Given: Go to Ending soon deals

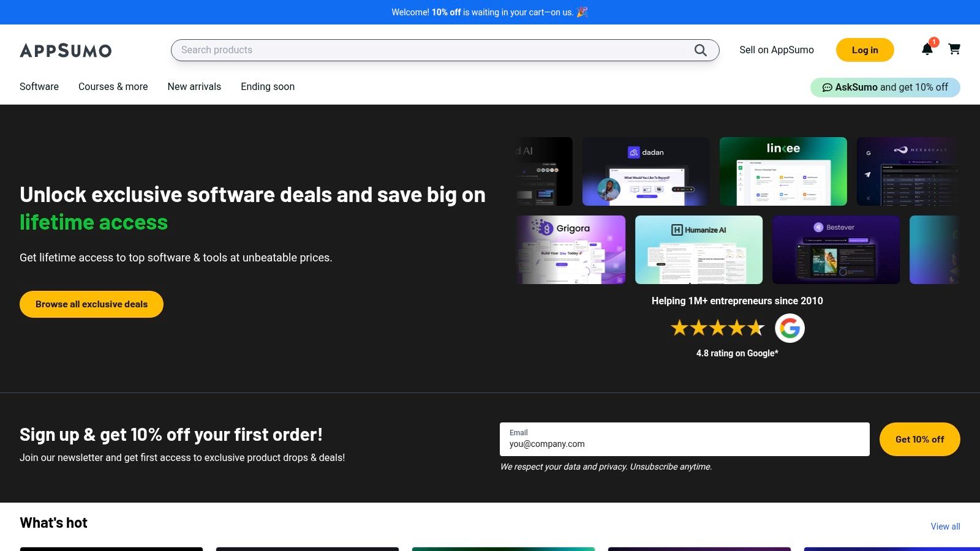Looking at the screenshot, I should pos(268,87).
